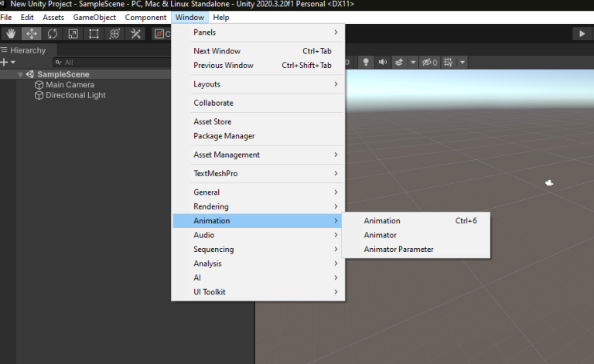Image resolution: width=594 pixels, height=364 pixels.
Task: Click the Play button
Action: click(582, 34)
